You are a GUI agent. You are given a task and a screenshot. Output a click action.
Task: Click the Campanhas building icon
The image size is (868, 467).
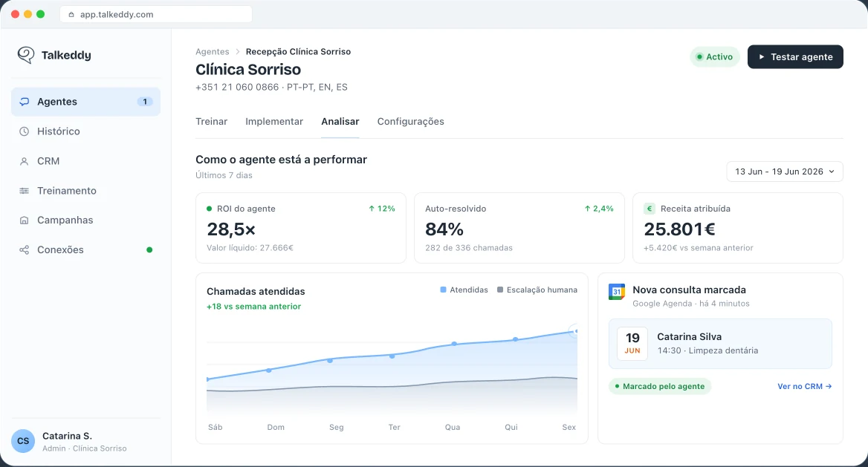click(25, 221)
